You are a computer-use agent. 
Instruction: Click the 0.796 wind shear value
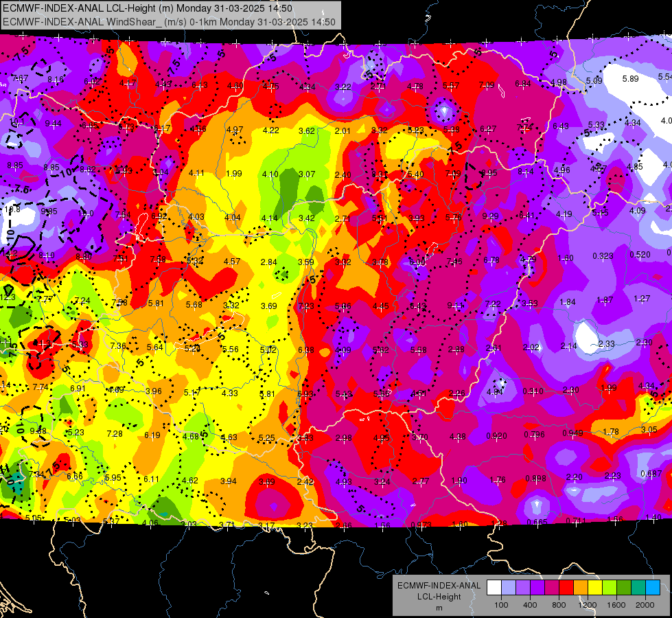(534, 435)
